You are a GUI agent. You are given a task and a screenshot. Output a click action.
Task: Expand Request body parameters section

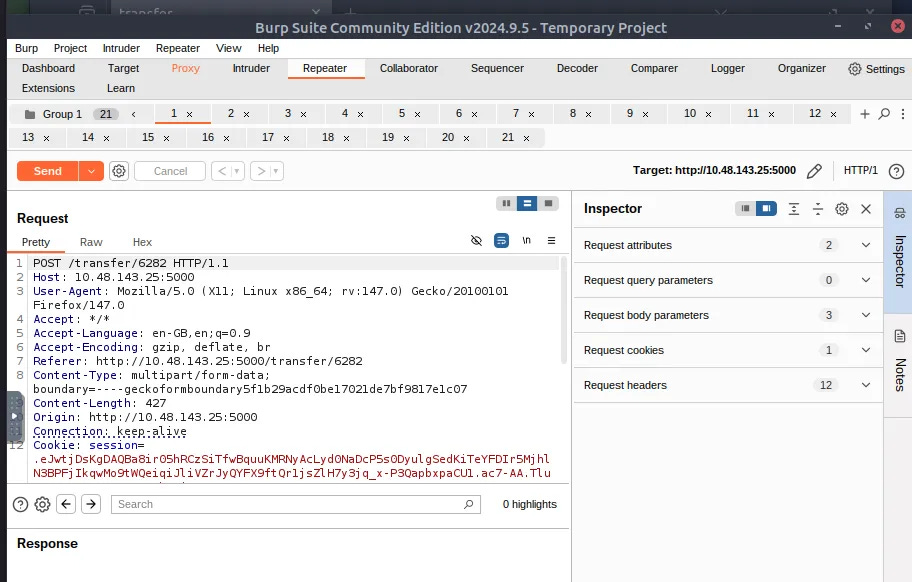(728, 315)
